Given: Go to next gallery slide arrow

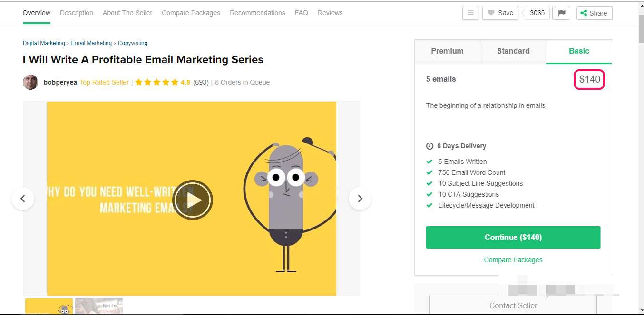Looking at the screenshot, I should 360,199.
